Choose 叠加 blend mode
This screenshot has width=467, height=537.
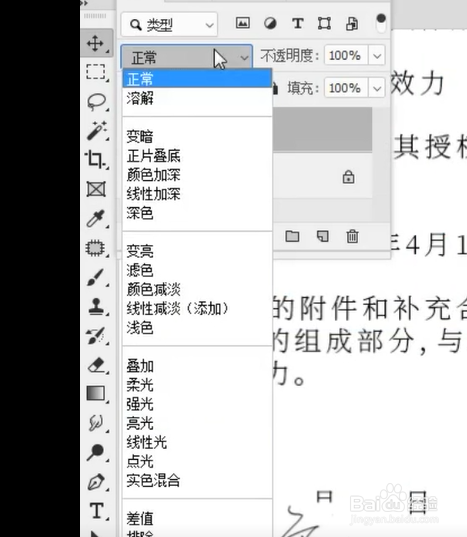coord(197,366)
